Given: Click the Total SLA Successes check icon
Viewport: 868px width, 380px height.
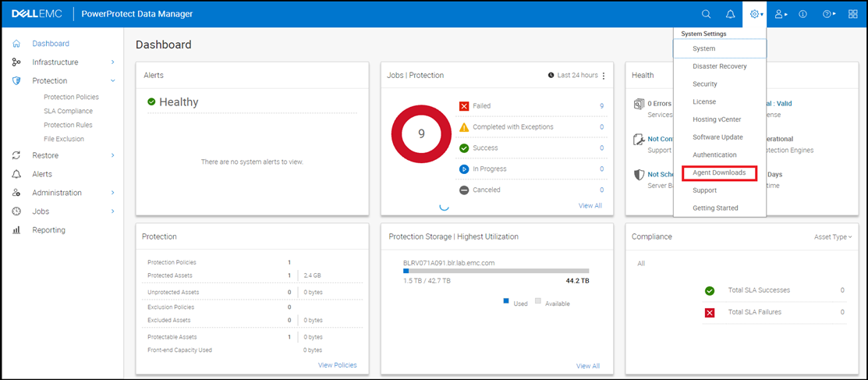Looking at the screenshot, I should (x=710, y=290).
